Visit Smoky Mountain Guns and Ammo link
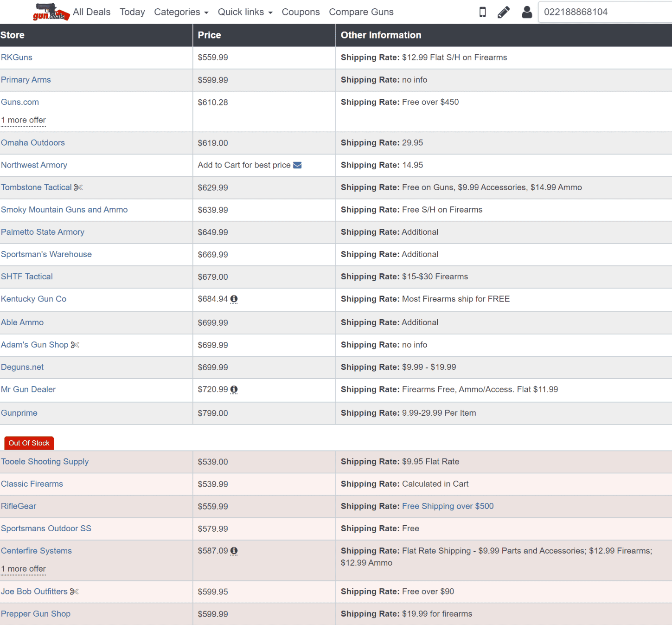Screen dimensions: 672x625 click(x=64, y=210)
